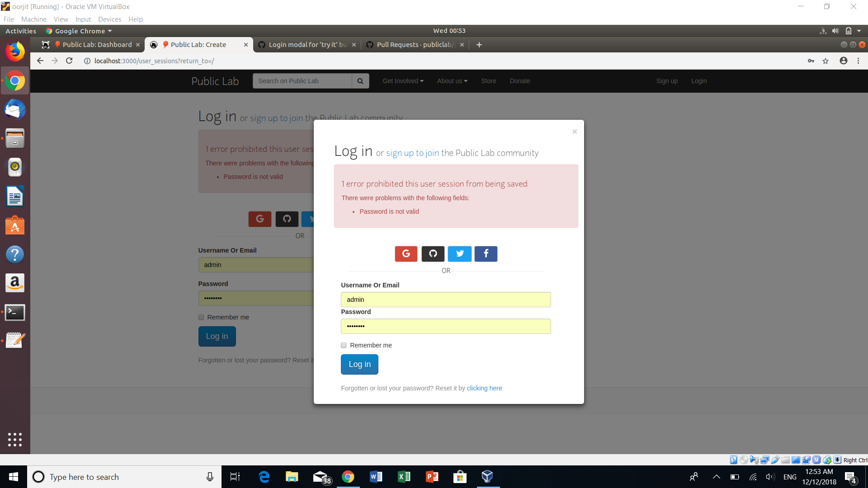The image size is (868, 488).
Task: Click the Twitter login icon in modal
Action: pyautogui.click(x=459, y=254)
